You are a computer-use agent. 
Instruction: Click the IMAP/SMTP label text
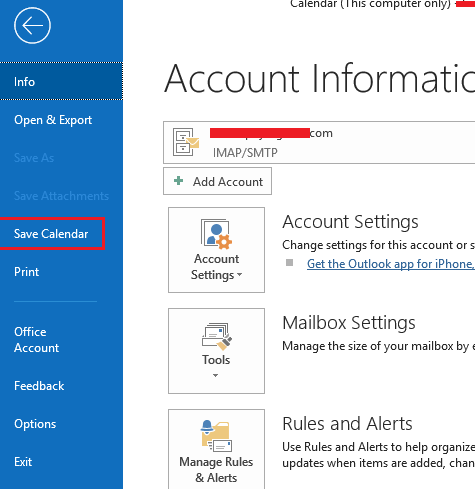coord(245,153)
